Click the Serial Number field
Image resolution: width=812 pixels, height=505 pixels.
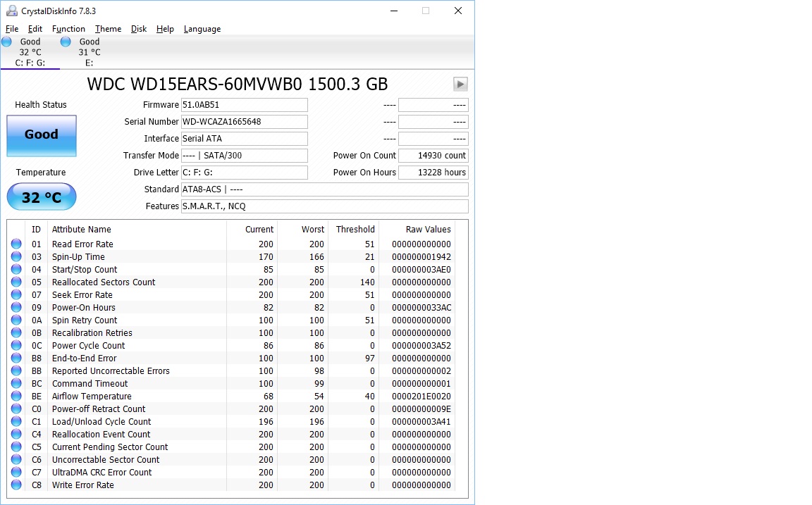(244, 122)
